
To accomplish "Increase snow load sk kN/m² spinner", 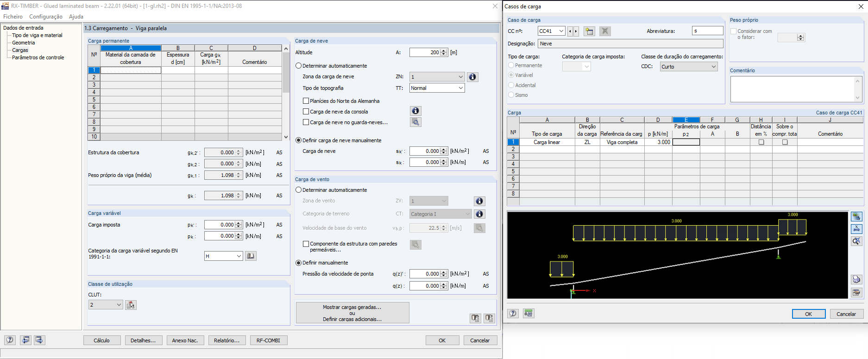I will 444,150.
